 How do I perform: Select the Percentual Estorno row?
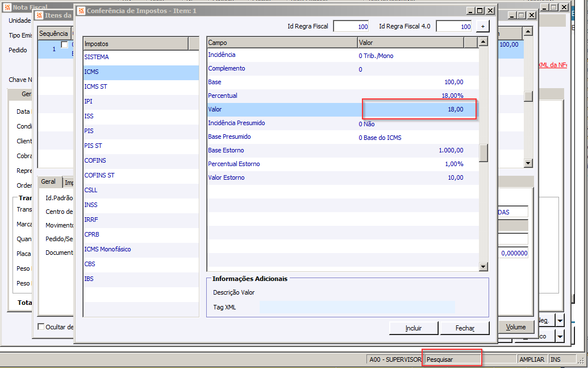pyautogui.click(x=343, y=164)
